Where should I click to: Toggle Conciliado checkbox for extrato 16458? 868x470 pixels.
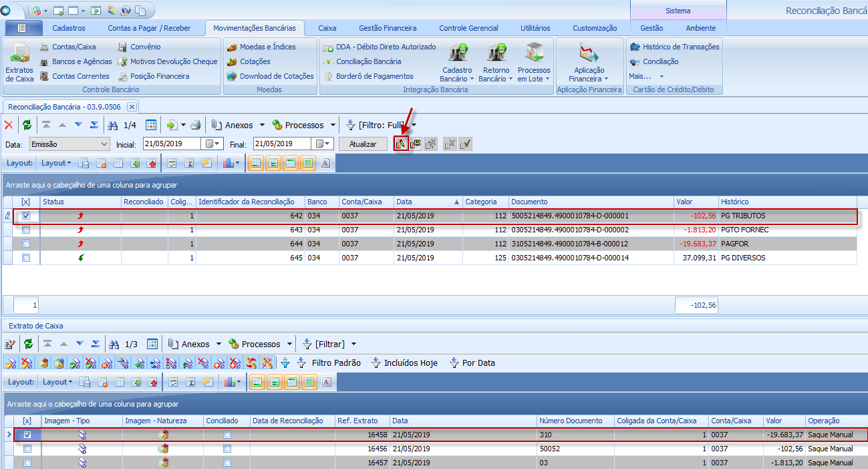coord(227,435)
